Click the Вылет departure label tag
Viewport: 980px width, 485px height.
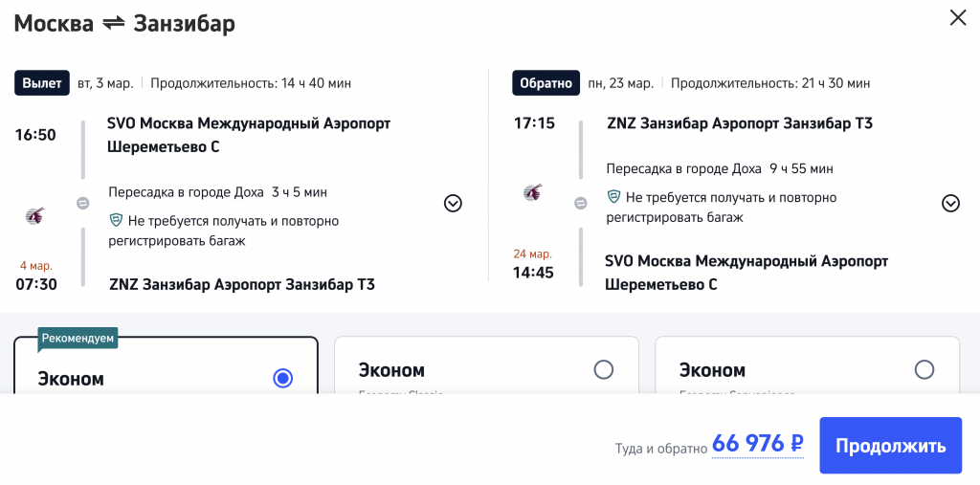pyautogui.click(x=42, y=83)
